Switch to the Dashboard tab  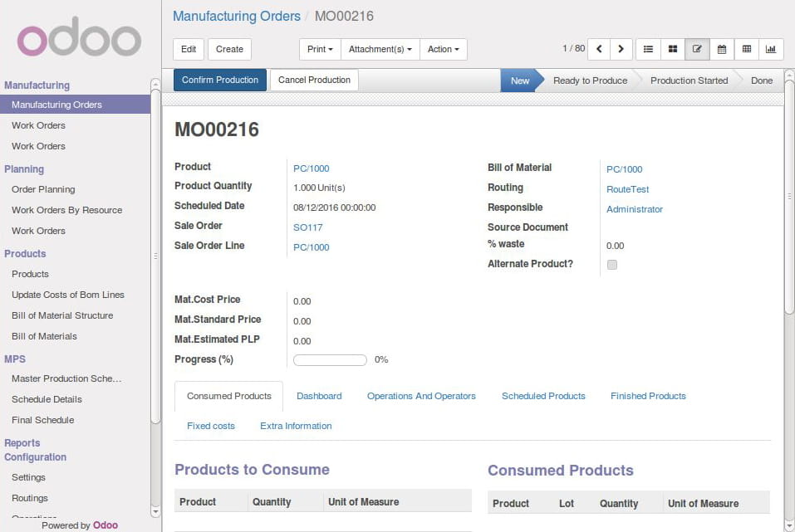(x=319, y=396)
